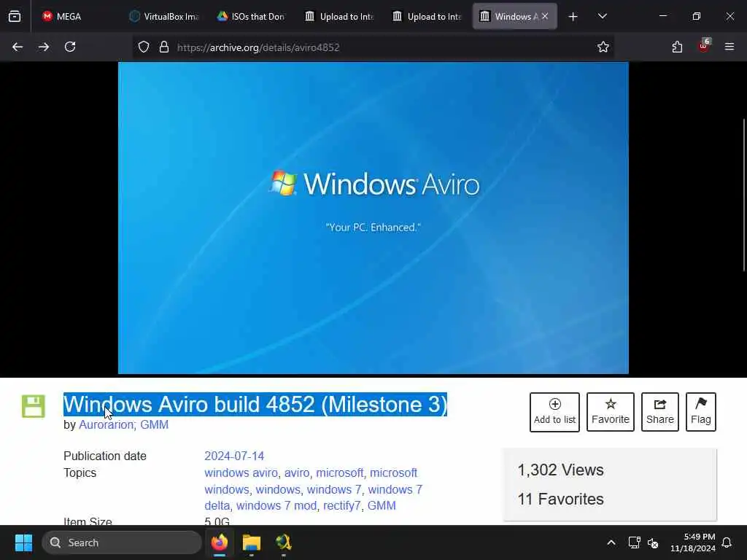The image size is (747, 560).
Task: Open the Aurorarion; GMM creator link
Action: tap(123, 424)
